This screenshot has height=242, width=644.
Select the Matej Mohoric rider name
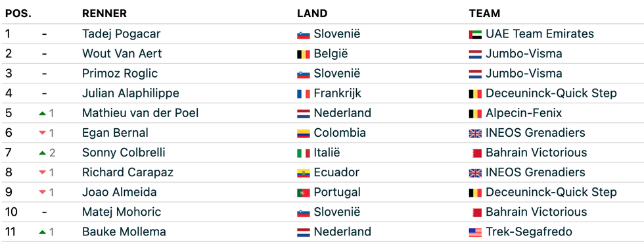[x=122, y=212]
